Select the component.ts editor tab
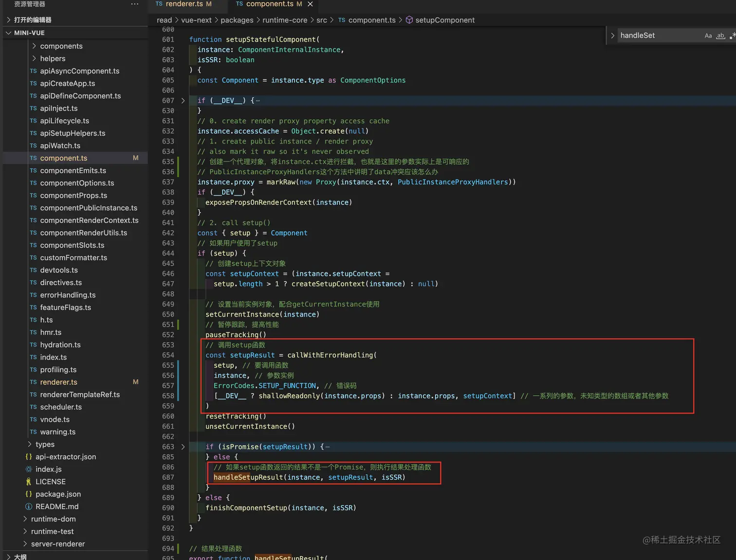The height and width of the screenshot is (560, 736). pos(269,4)
